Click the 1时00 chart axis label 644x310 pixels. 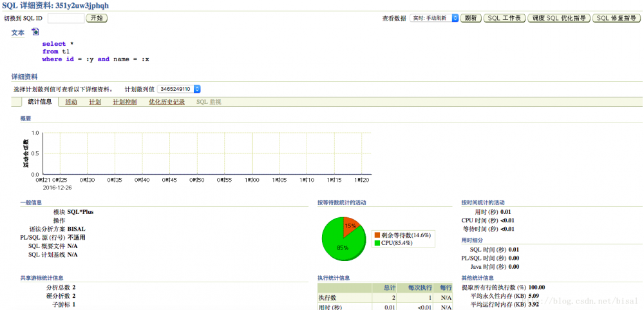(252, 180)
